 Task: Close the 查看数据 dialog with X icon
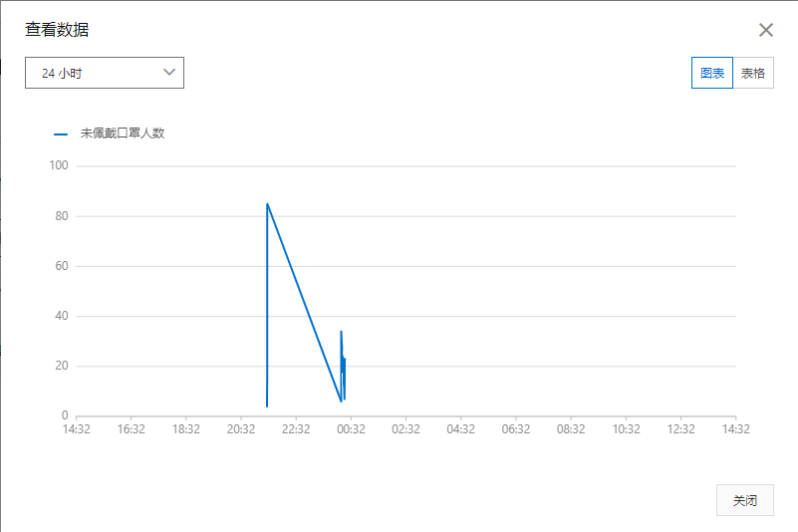click(765, 30)
